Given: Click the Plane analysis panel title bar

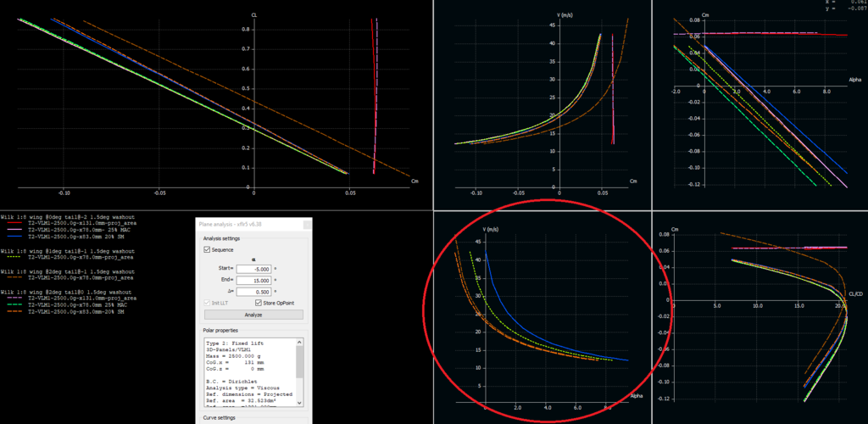Looking at the screenshot, I should 246,224.
